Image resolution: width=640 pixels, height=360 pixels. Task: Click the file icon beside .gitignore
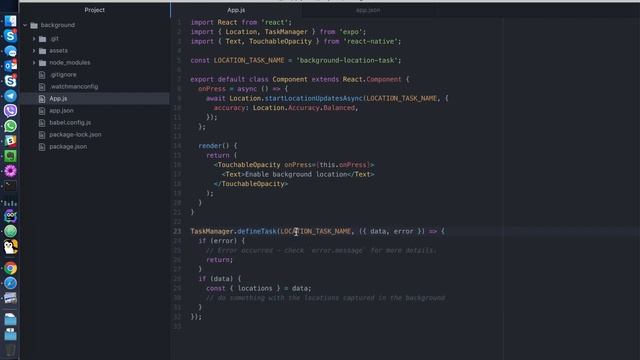click(x=42, y=75)
